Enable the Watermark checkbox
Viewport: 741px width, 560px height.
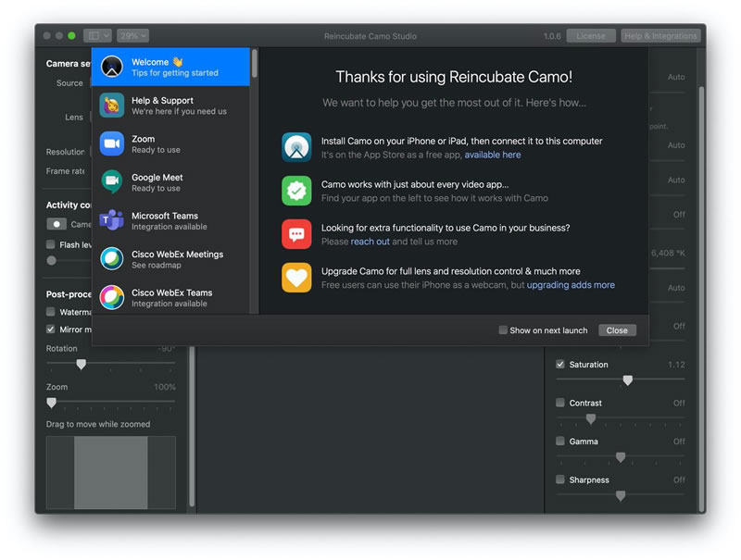point(51,312)
